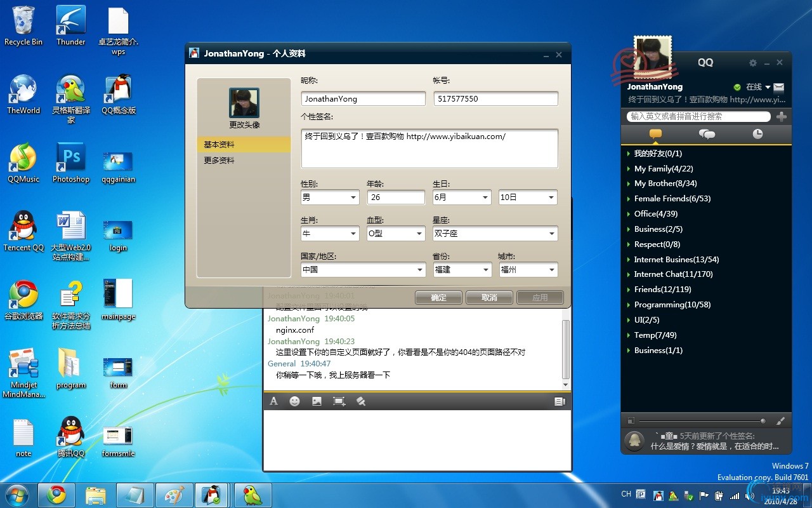Viewport: 812px width, 508px height.
Task: Switch to the group chats tab in QQ panel
Action: pyautogui.click(x=707, y=134)
